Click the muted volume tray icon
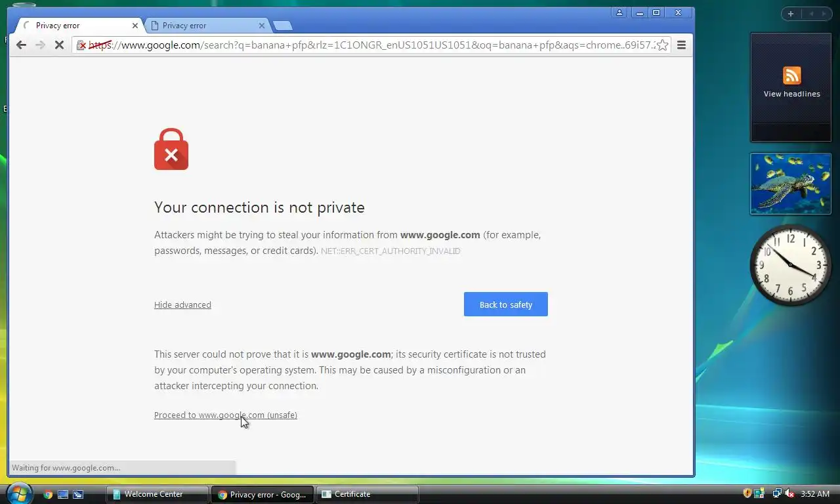 coord(789,493)
